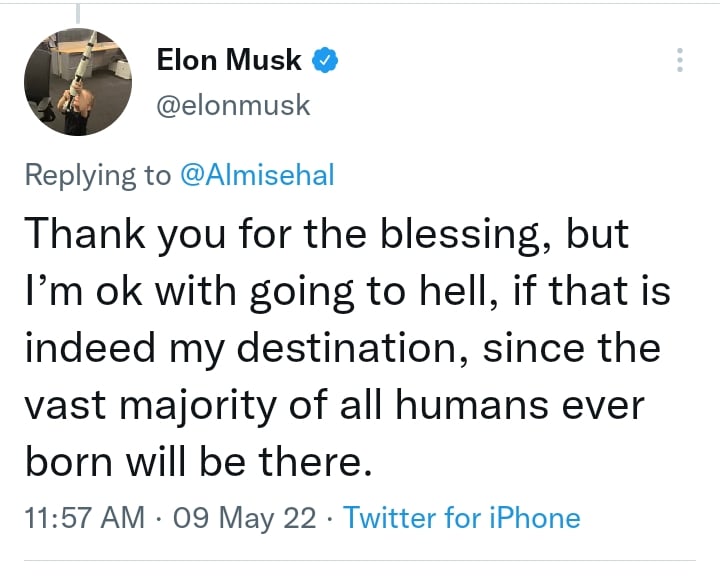
Task: Click the 09 May 22 date
Action: pyautogui.click(x=244, y=517)
